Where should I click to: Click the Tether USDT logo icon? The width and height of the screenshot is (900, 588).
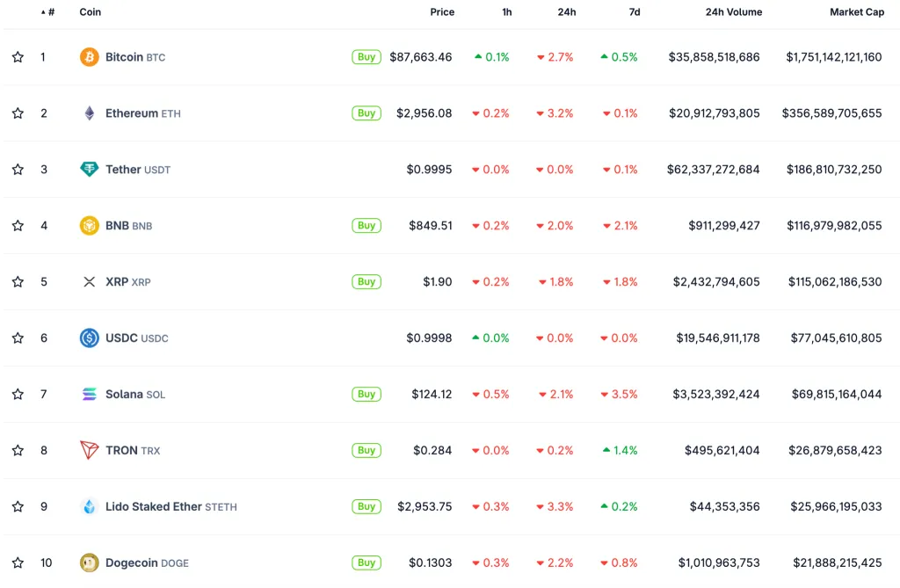(x=90, y=170)
